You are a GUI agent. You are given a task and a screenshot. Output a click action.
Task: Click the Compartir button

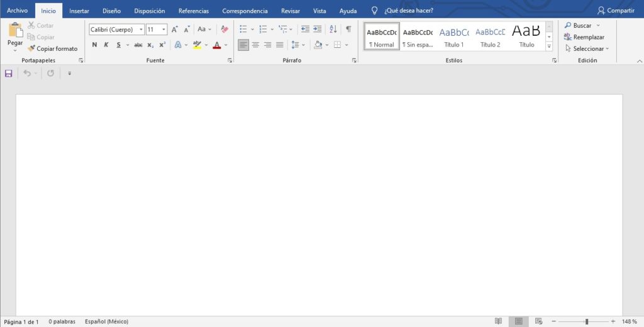(616, 11)
